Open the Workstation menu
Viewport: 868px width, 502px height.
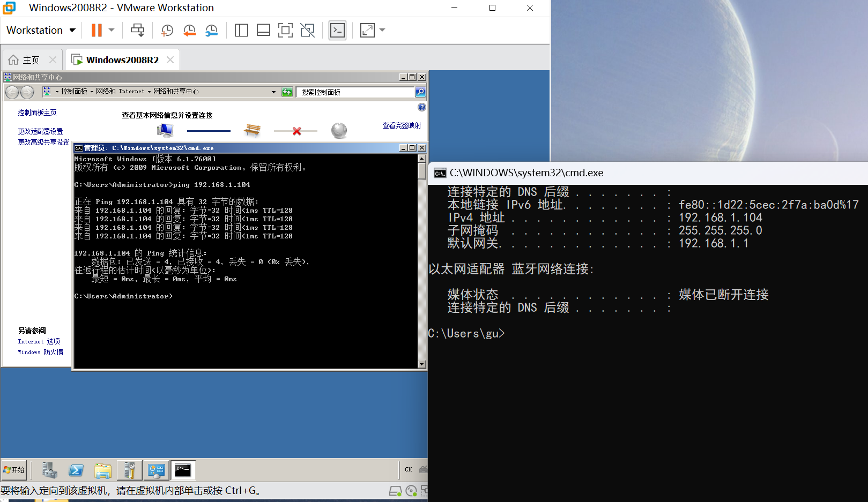(x=41, y=30)
